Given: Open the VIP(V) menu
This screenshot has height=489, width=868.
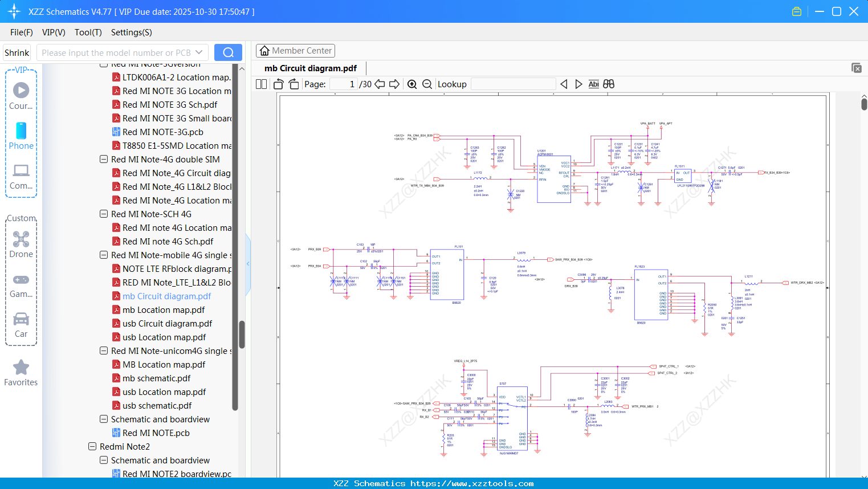Looking at the screenshot, I should pos(53,32).
